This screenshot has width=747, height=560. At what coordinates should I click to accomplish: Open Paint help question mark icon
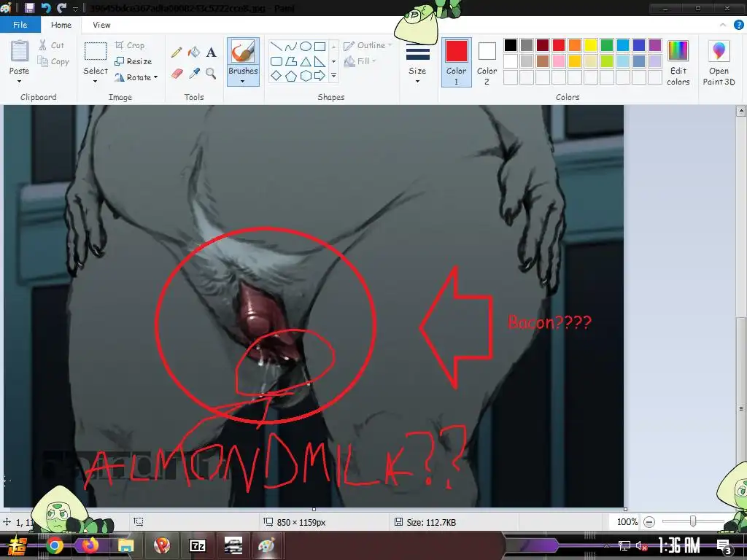[738, 25]
